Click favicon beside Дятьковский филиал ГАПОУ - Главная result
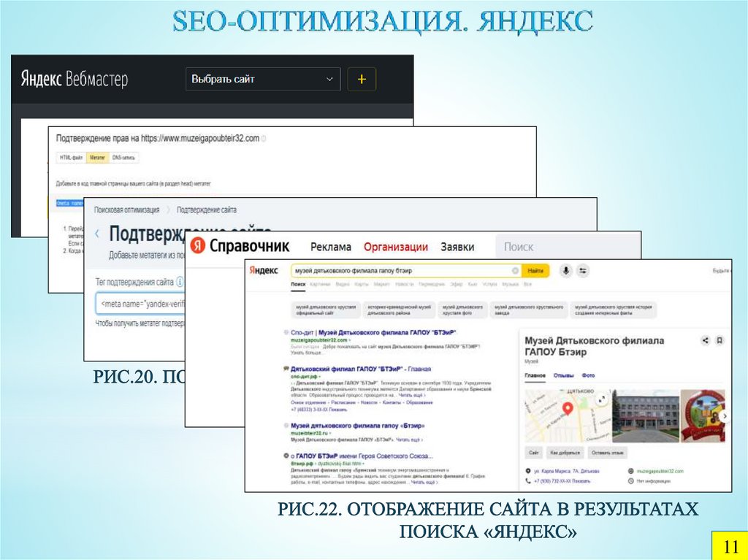Screen dimensions: 748x560 tap(286, 369)
